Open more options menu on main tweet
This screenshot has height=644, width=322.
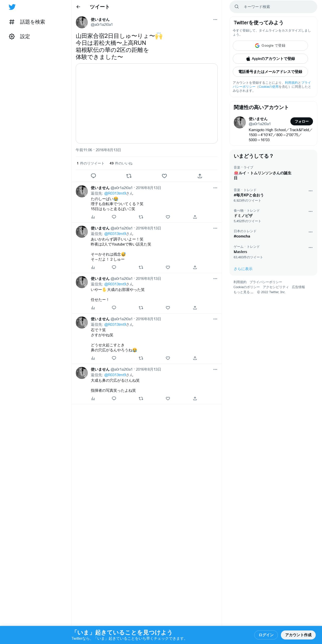[215, 20]
